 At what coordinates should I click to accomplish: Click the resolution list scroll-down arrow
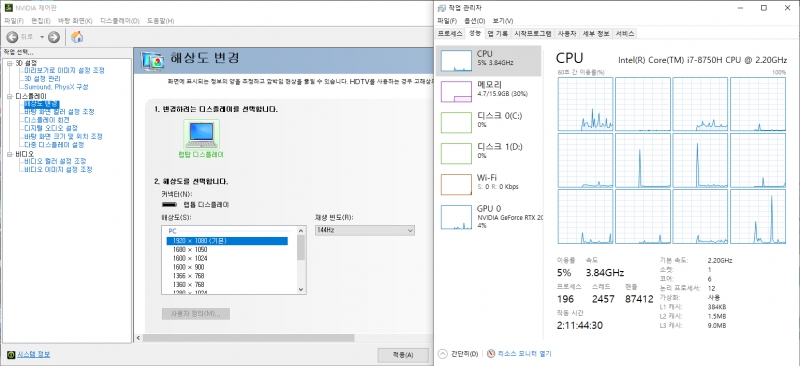click(301, 289)
